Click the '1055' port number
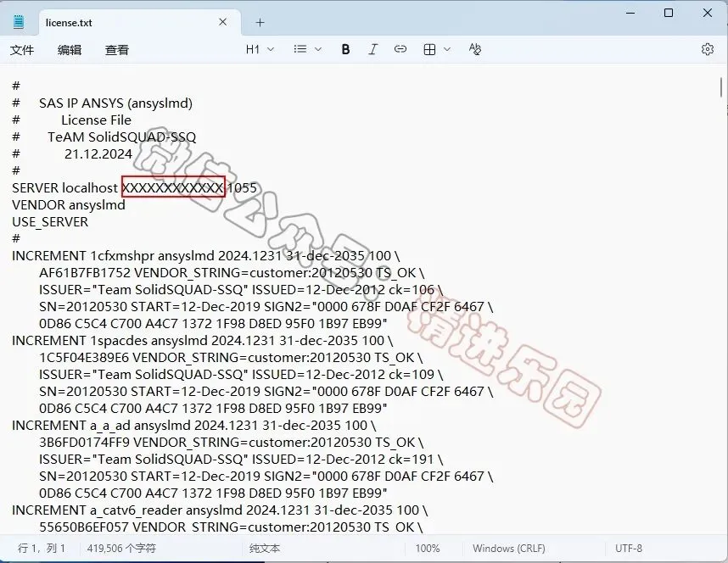 tap(242, 188)
